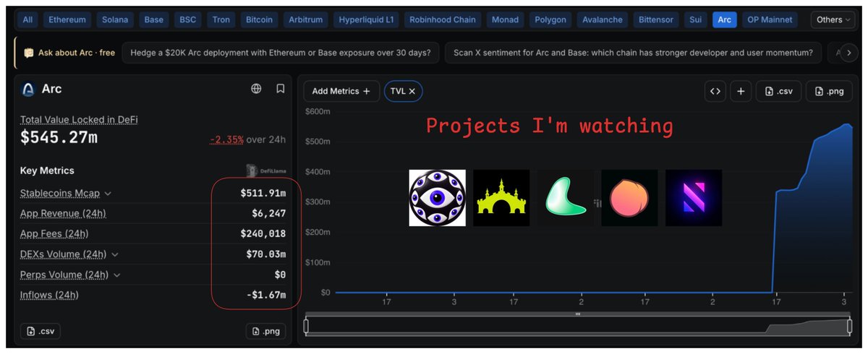The height and width of the screenshot is (354, 868).
Task: Click the Arc chain title
Action: pos(52,89)
